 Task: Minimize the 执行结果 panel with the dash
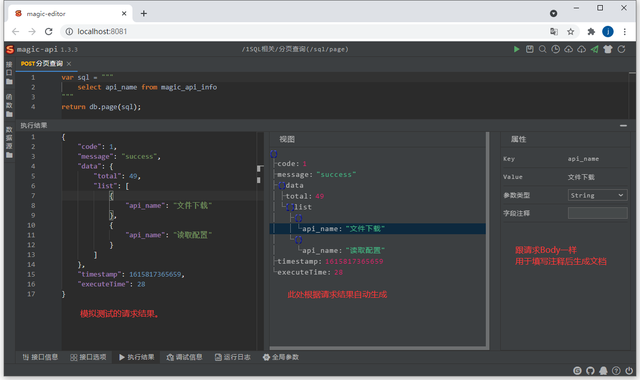623,126
